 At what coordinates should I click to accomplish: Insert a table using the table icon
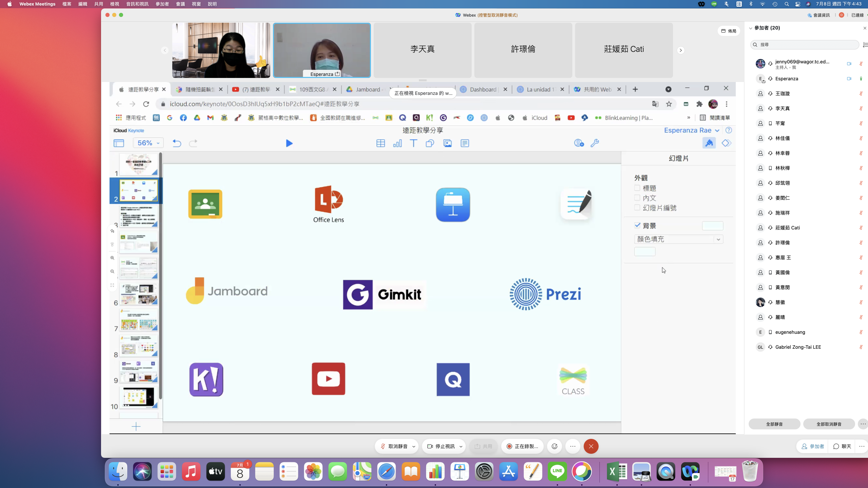[380, 143]
